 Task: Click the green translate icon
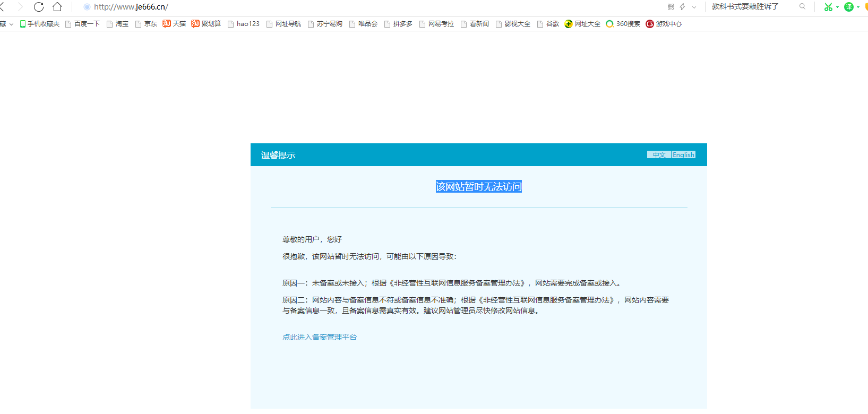(x=849, y=7)
